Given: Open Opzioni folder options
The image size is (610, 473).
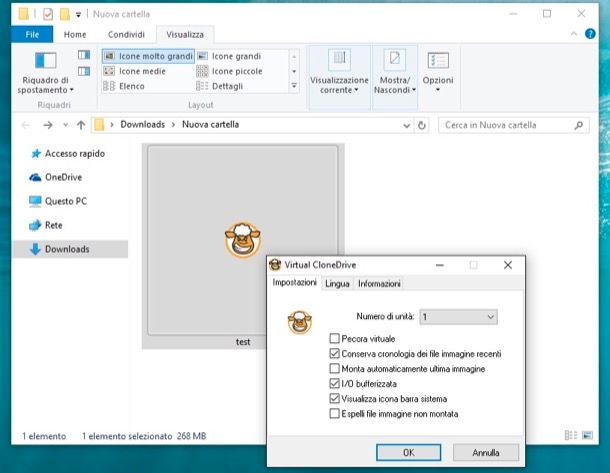Looking at the screenshot, I should [438, 73].
